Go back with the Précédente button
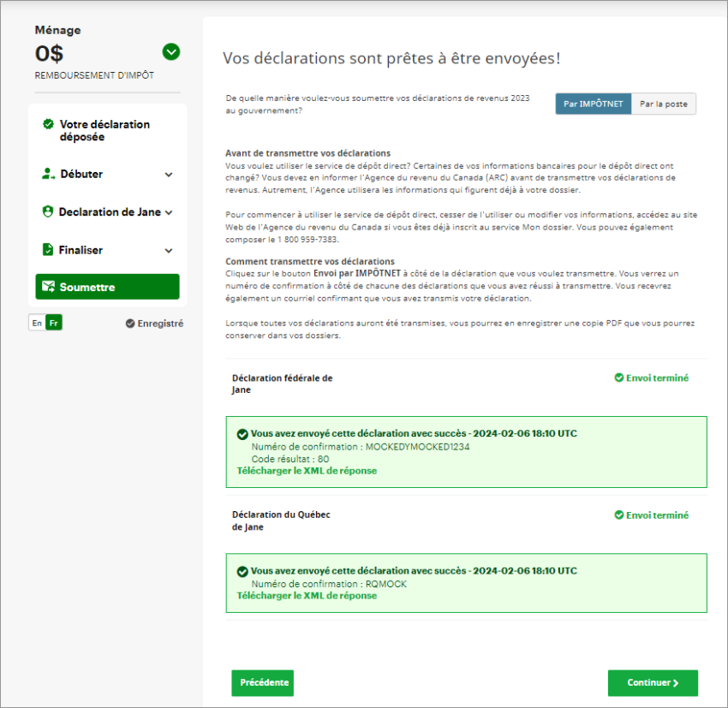Viewport: 728px width, 708px height. [x=262, y=683]
